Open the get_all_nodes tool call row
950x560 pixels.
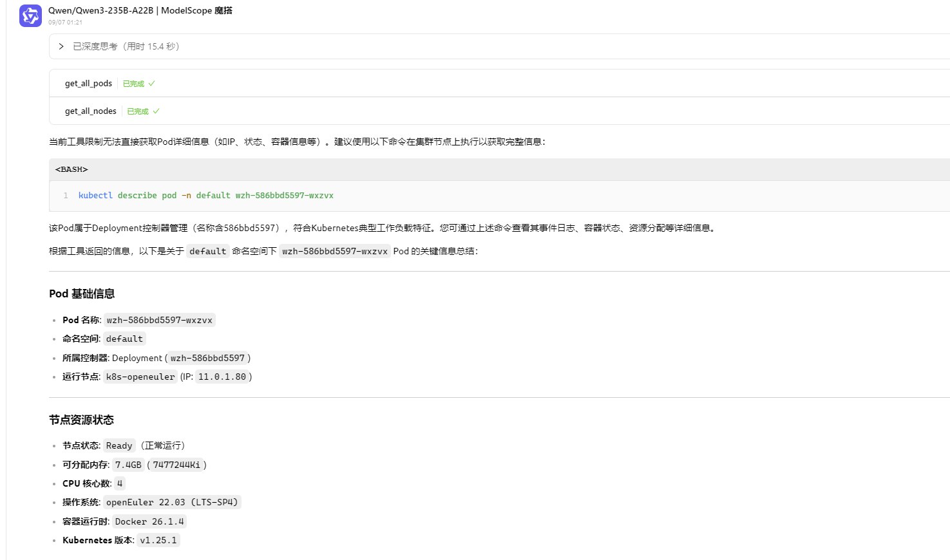pos(91,111)
